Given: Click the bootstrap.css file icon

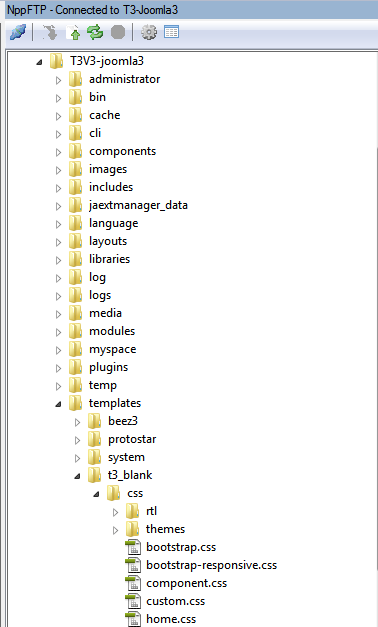Looking at the screenshot, I should pyautogui.click(x=133, y=547).
